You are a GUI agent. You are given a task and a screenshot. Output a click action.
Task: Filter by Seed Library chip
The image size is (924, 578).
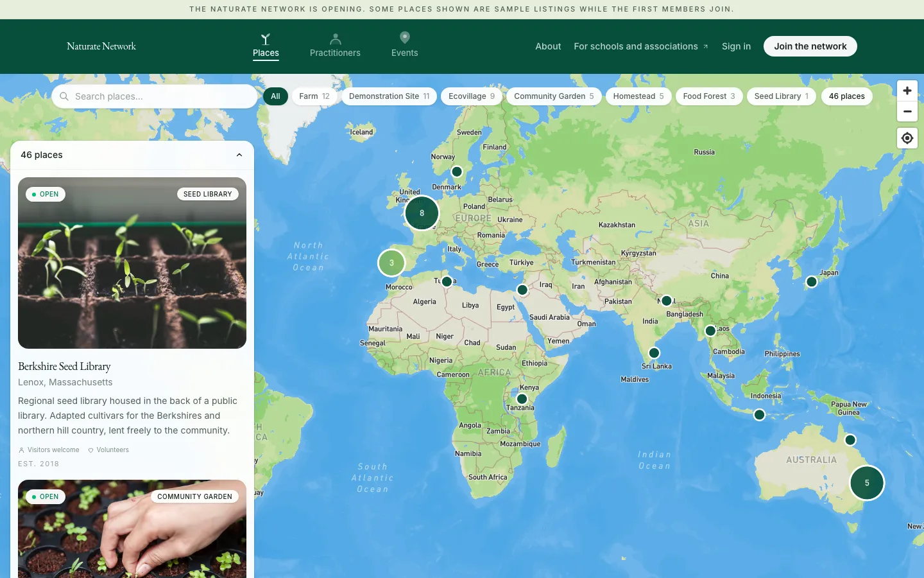click(782, 96)
